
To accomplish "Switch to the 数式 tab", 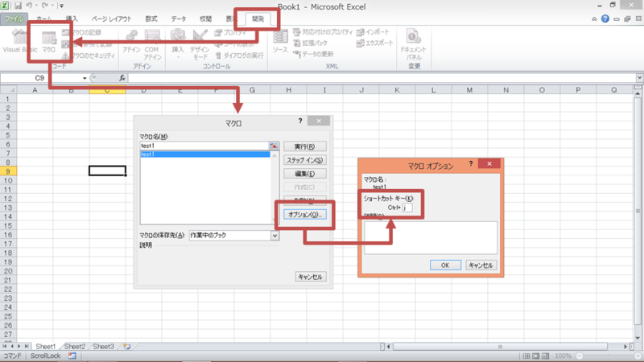I will tap(151, 19).
